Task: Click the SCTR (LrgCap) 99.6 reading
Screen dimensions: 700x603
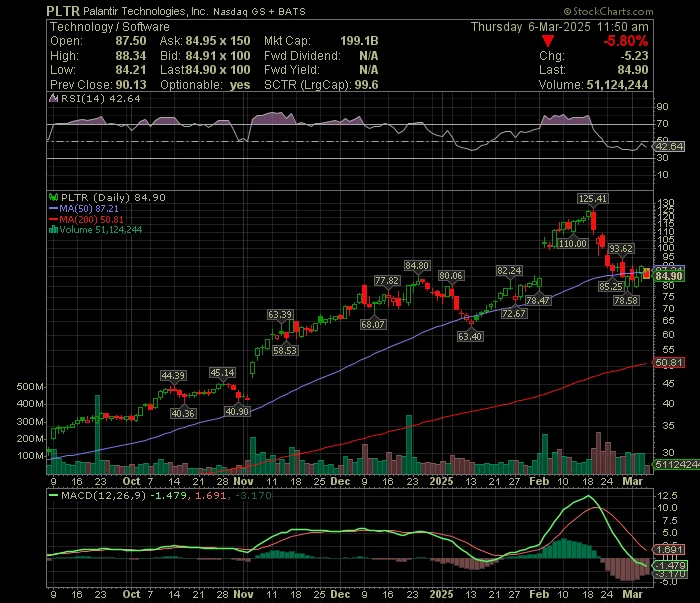Action: [321, 85]
